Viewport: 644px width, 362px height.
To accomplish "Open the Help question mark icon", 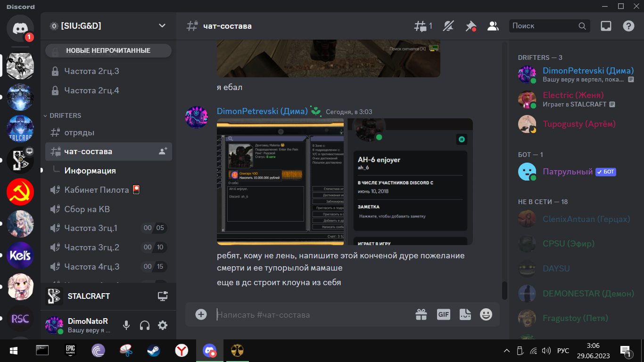I will pyautogui.click(x=628, y=26).
